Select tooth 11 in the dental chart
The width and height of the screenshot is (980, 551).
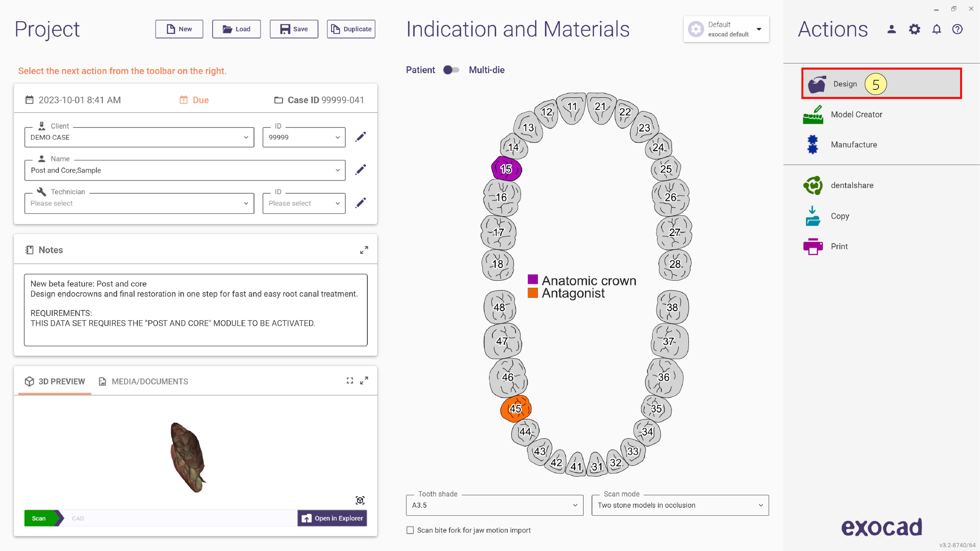[x=572, y=107]
